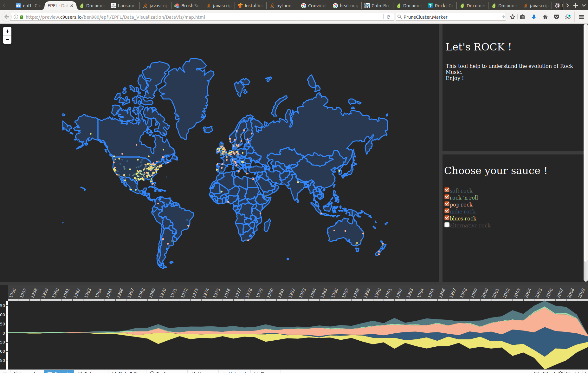
Task: Select year 1956 on the timeline axis
Action: (12, 292)
